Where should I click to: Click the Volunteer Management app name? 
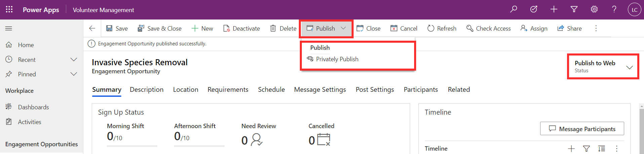point(104,10)
